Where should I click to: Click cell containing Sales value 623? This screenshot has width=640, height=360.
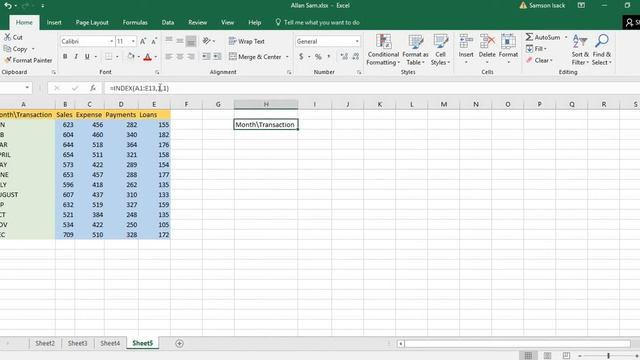point(65,125)
